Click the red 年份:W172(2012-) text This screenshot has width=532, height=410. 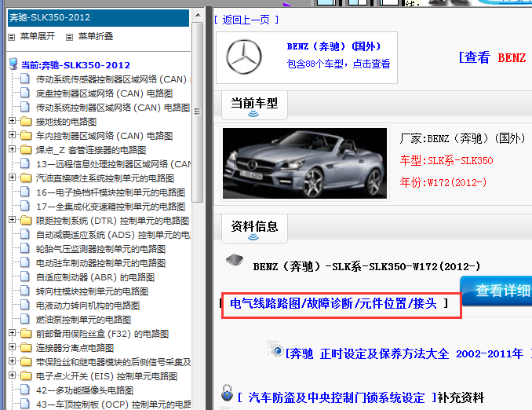(x=443, y=182)
